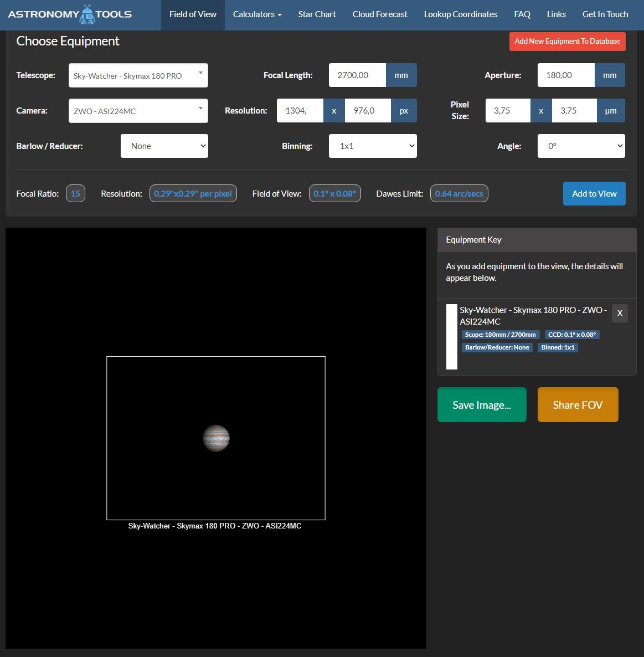Click Add New Equipment To Database
644x657 pixels.
568,42
